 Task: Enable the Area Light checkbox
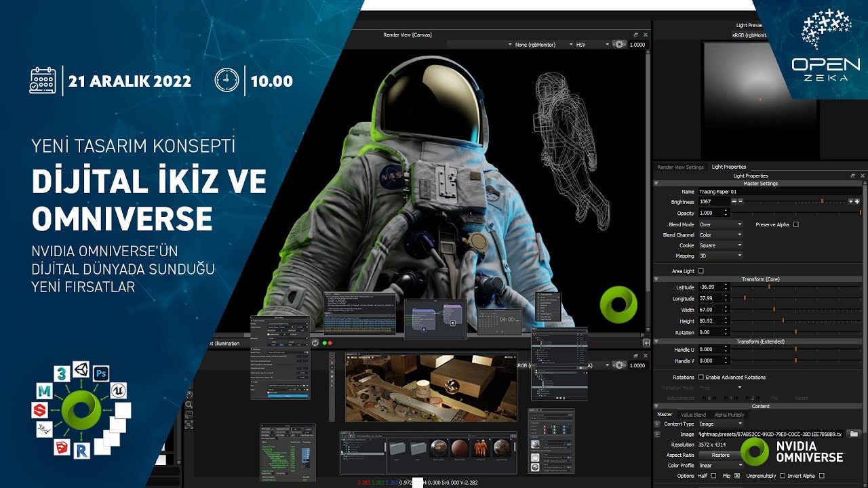click(x=701, y=271)
